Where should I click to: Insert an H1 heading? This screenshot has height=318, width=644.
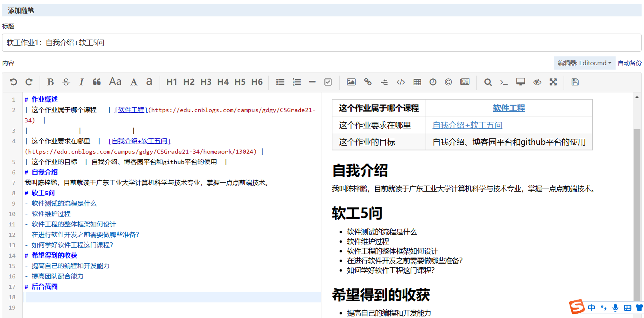coord(172,82)
